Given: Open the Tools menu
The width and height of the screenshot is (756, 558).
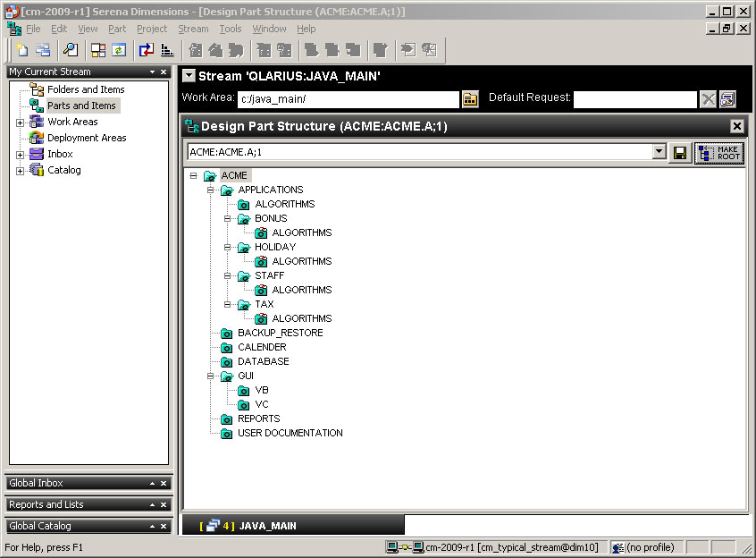Looking at the screenshot, I should (x=231, y=29).
